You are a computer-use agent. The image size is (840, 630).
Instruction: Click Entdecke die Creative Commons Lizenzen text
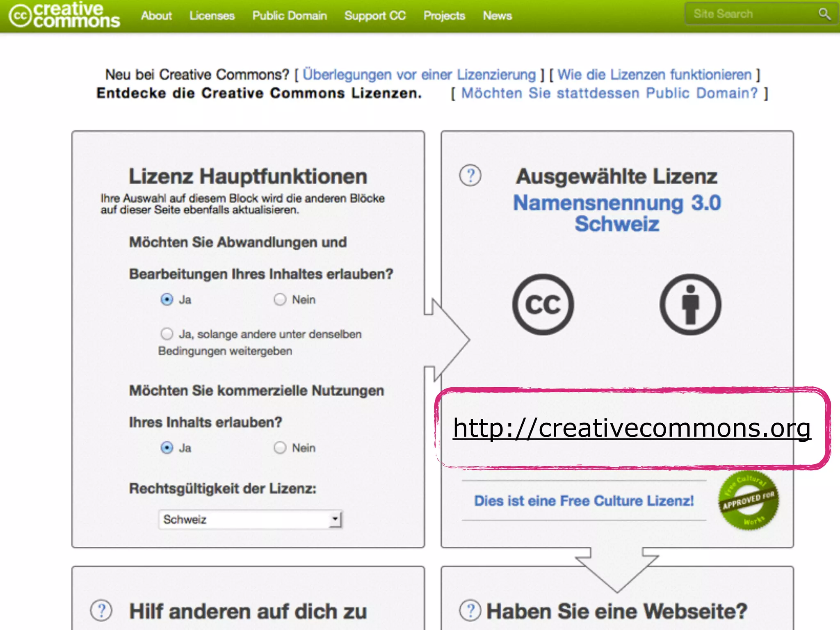coord(259,93)
